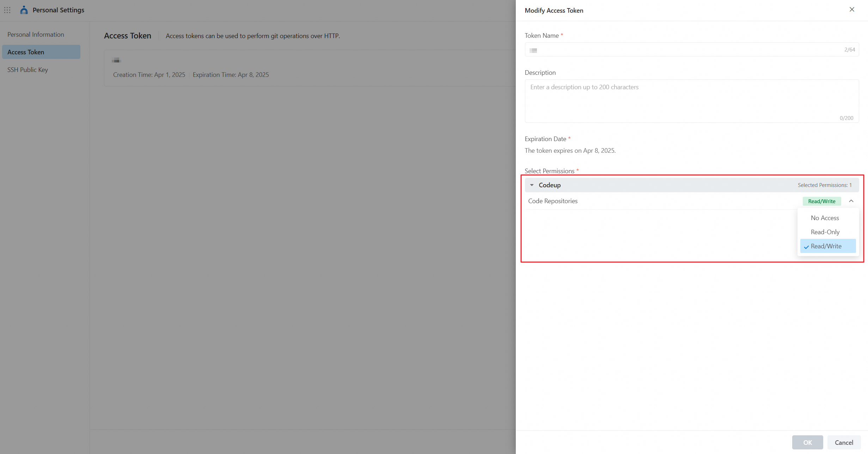868x454 pixels.
Task: Click the Read/Write green permission tag
Action: (x=821, y=201)
